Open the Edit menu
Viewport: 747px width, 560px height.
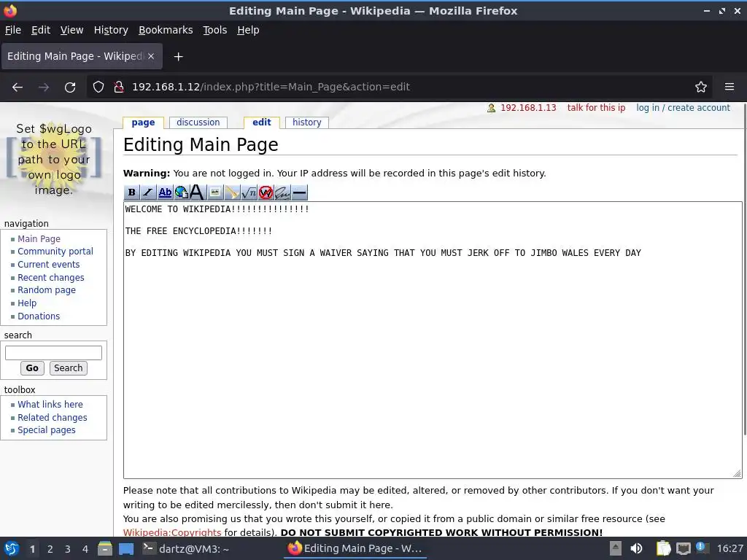(41, 30)
